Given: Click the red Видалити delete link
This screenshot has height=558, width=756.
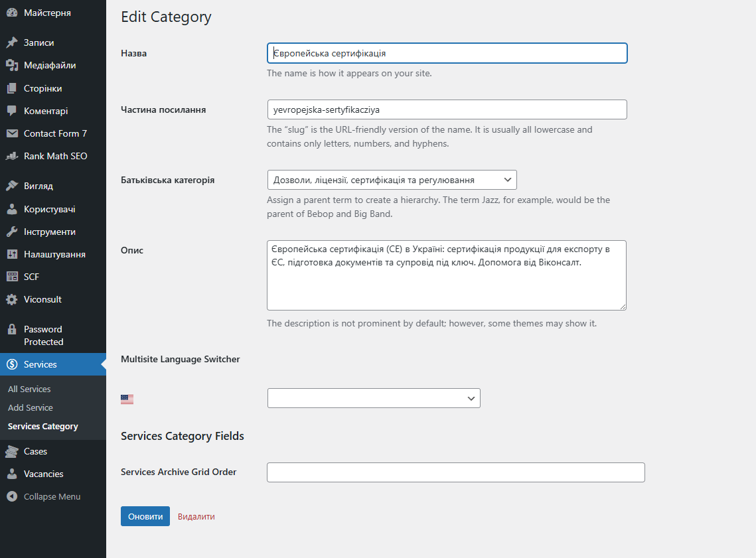Looking at the screenshot, I should coord(196,516).
